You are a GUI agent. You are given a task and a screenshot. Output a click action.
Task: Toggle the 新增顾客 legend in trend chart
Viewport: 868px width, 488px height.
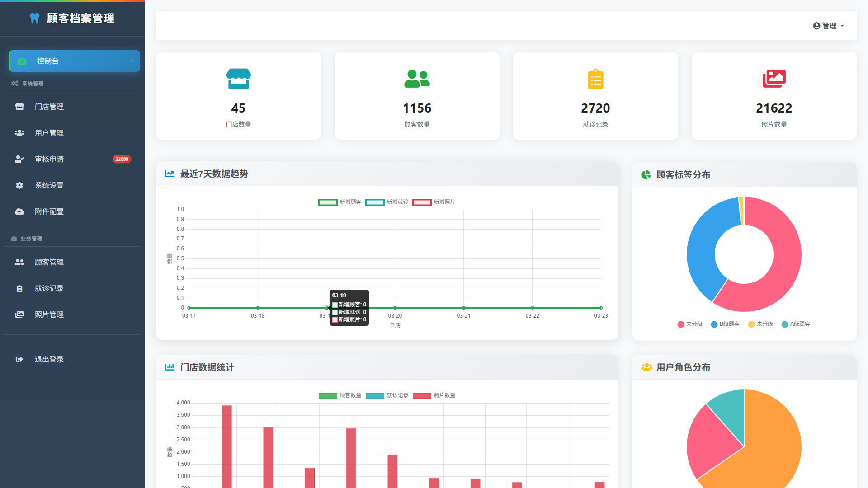tap(340, 202)
